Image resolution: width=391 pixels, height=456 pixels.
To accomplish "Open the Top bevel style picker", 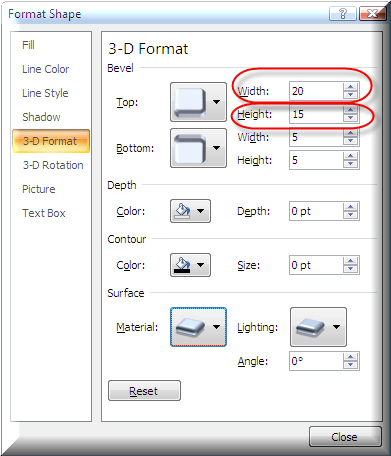I will (x=198, y=102).
